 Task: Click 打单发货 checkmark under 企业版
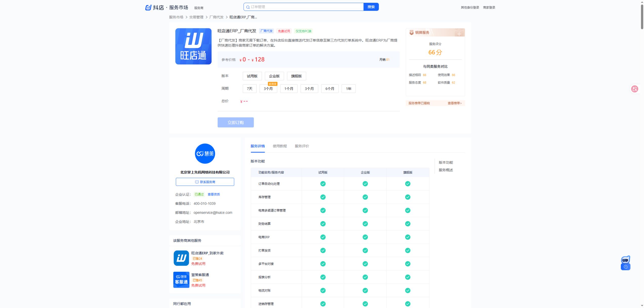coord(365,251)
